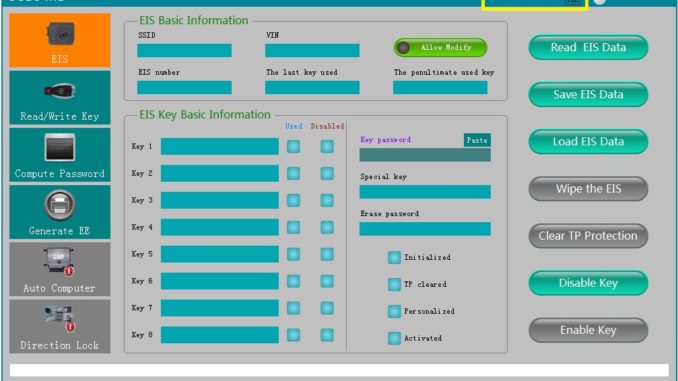This screenshot has height=381, width=678.
Task: Click the SSID input field
Action: click(185, 51)
